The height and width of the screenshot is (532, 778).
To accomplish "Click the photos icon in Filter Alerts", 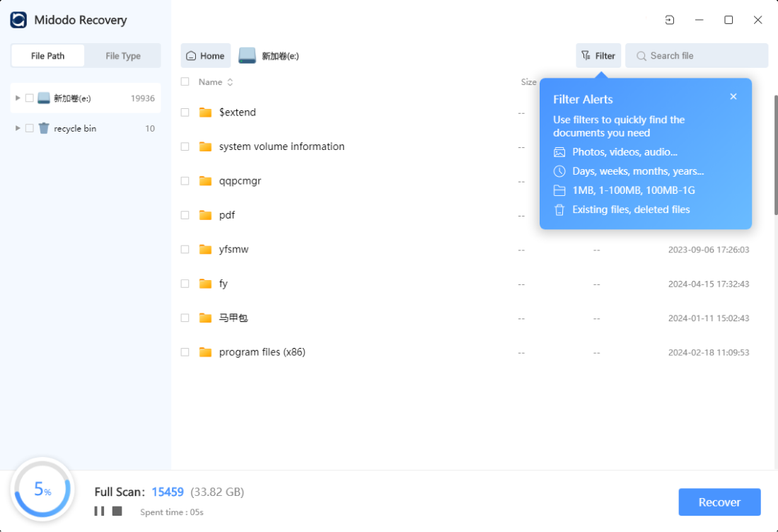I will point(559,152).
